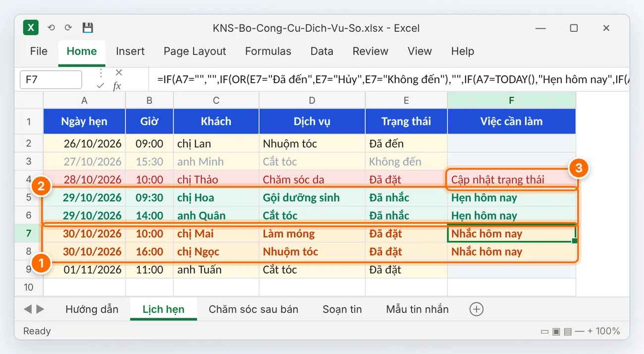Click the Trạng thái header cell
The image size is (644, 354).
tap(406, 121)
